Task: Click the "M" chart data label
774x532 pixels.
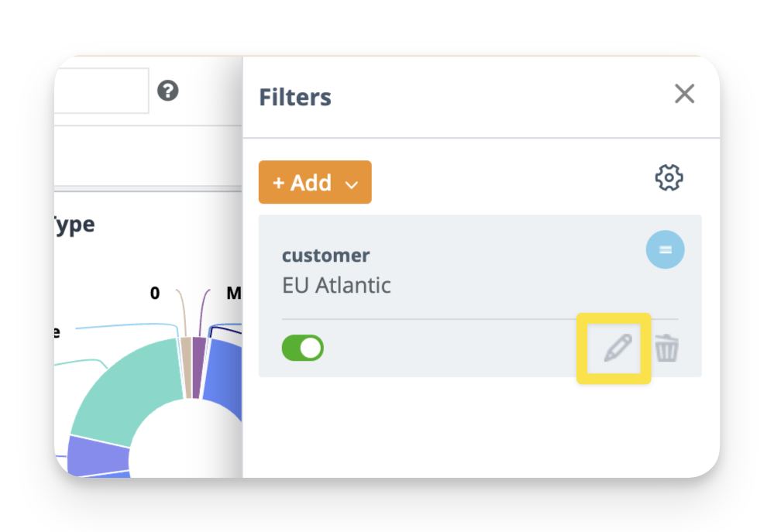Action: click(x=233, y=293)
